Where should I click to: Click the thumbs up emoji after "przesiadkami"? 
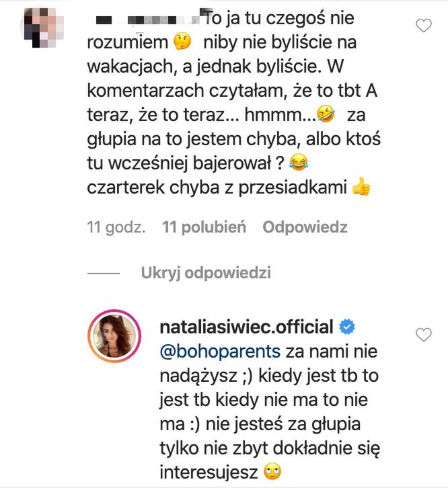coord(361,189)
